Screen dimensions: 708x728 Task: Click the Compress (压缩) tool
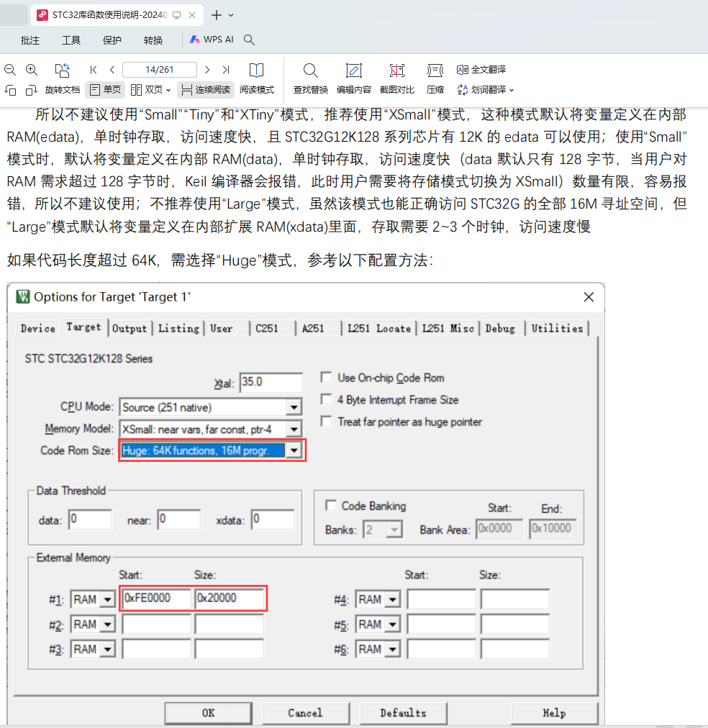435,78
